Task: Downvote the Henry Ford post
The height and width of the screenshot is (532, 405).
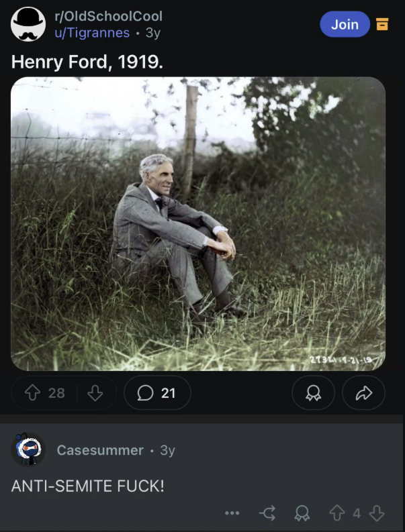Action: [x=95, y=393]
